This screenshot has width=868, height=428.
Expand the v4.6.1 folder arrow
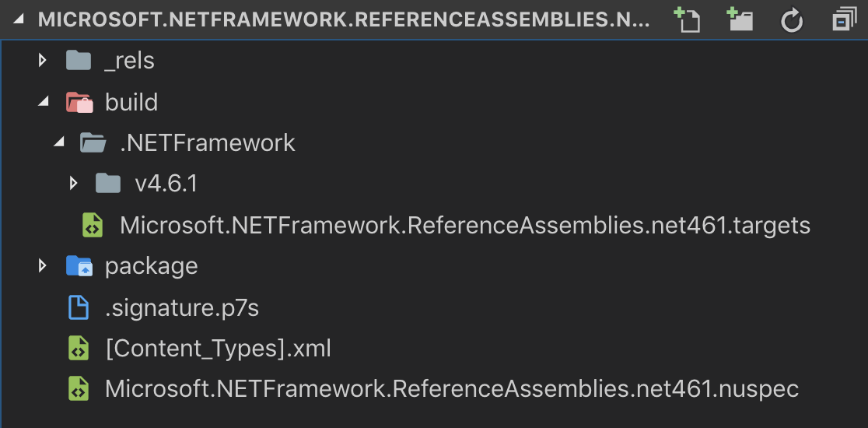coord(73,184)
